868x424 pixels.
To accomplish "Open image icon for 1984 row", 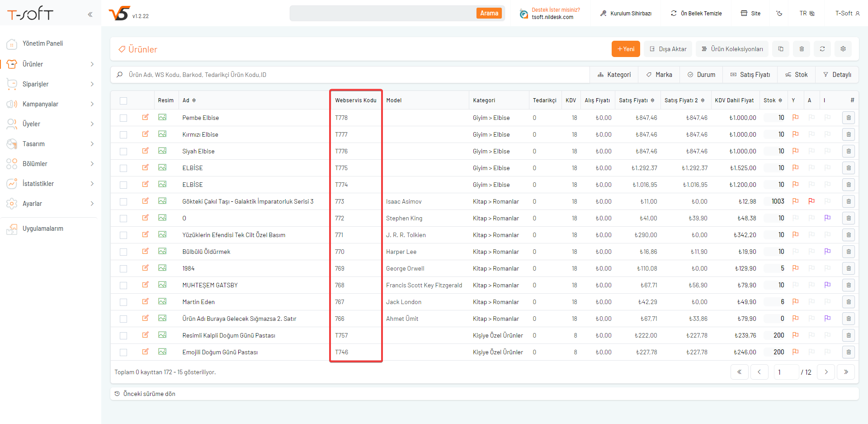I will click(x=162, y=268).
